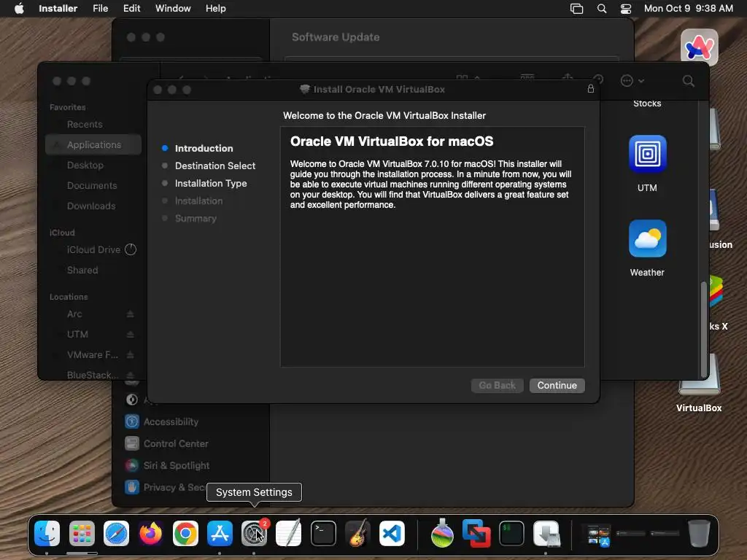The image size is (747, 560).
Task: Open the Apple menu
Action: click(19, 9)
